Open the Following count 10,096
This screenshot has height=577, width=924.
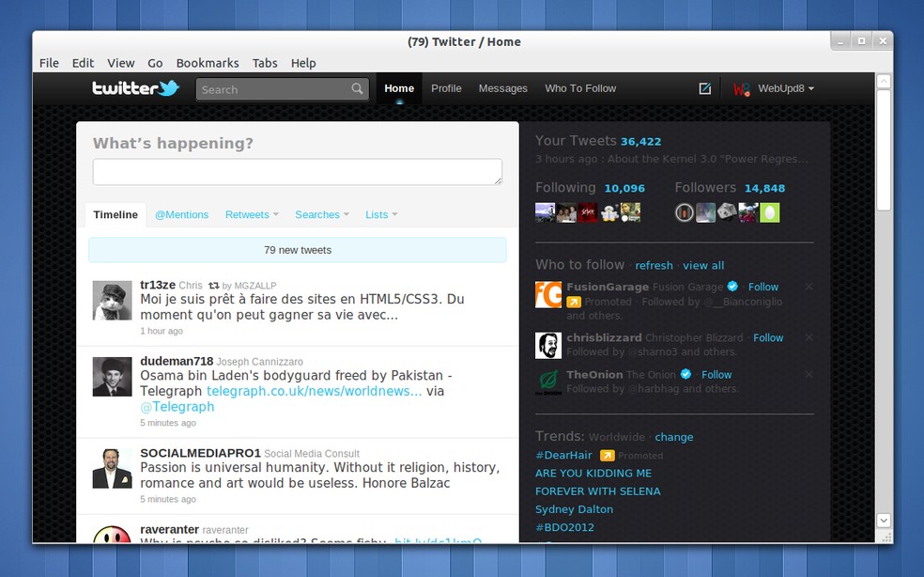click(624, 188)
